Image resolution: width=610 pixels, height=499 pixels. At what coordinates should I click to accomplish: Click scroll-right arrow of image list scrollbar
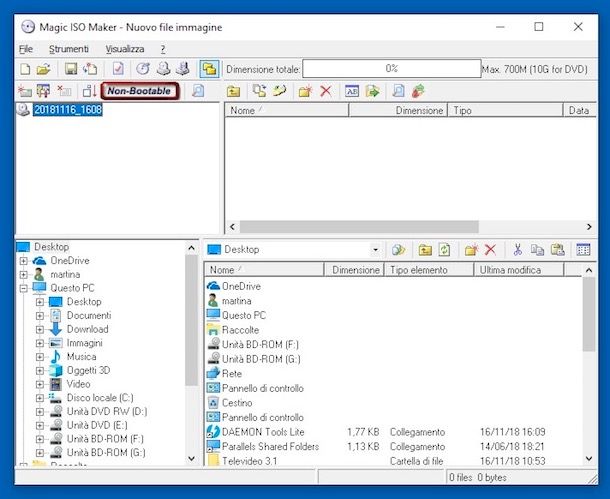coord(589,227)
